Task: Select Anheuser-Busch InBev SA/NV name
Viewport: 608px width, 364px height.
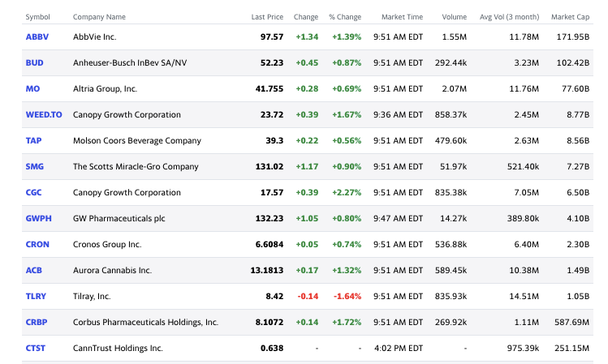Action: (x=130, y=62)
